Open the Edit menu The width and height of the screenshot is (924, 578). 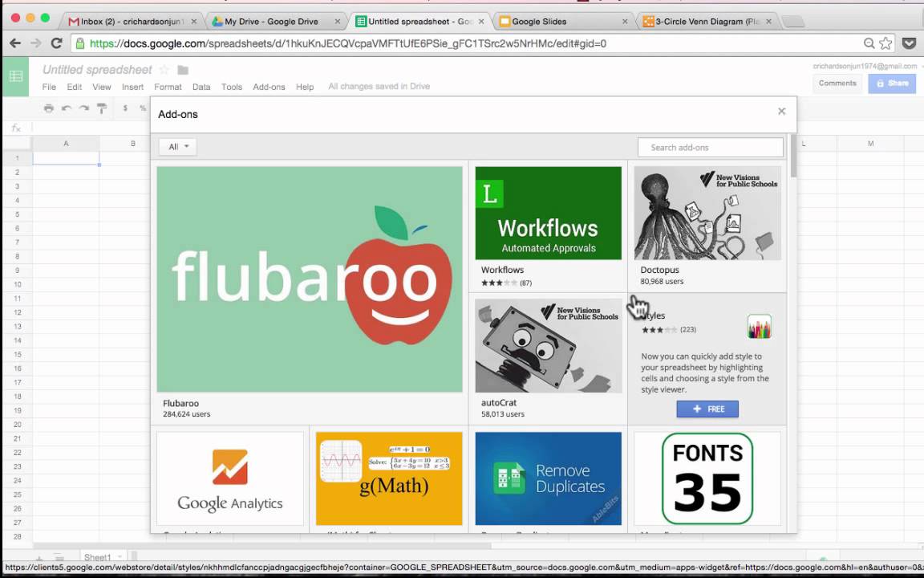[x=75, y=87]
